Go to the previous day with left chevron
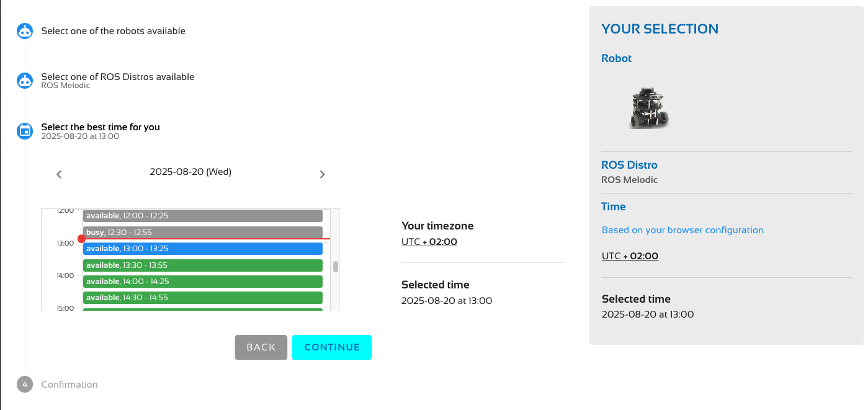 tap(59, 174)
